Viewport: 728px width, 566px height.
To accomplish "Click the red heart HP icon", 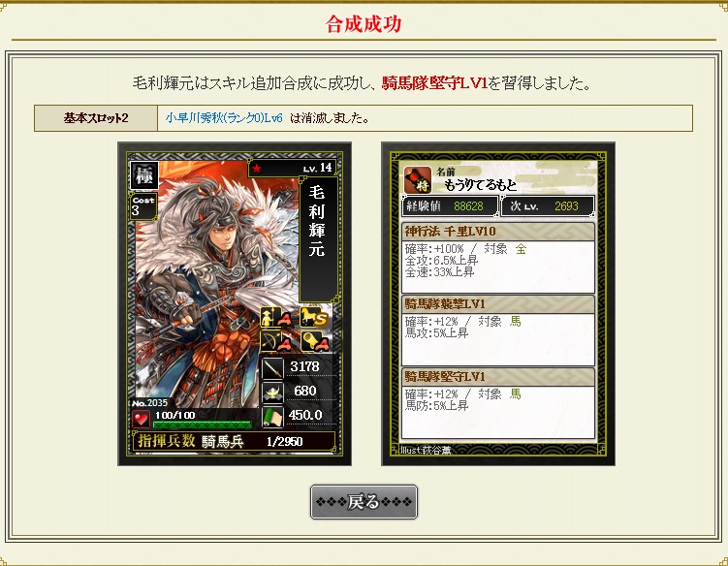I will point(141,420).
